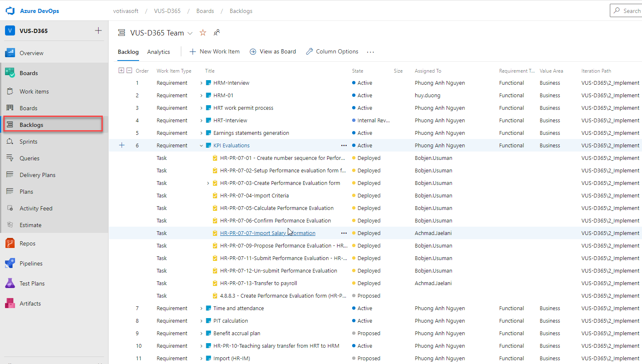The width and height of the screenshot is (642, 364).
Task: Show team members icon next to star
Action: [217, 33]
